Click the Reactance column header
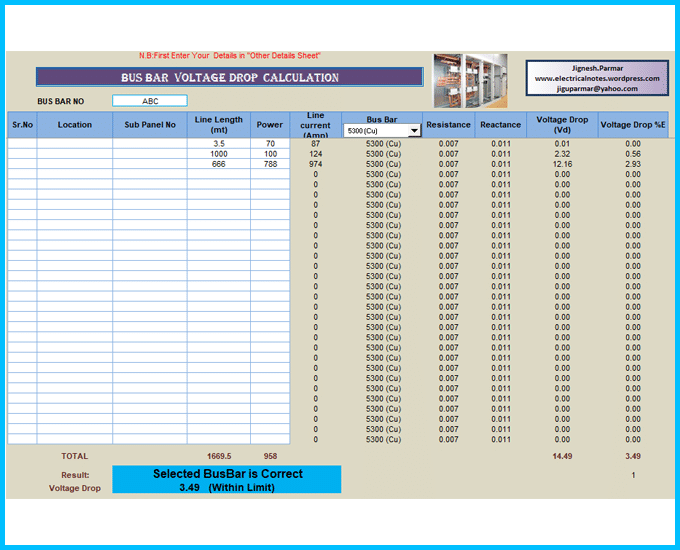Screen dimensions: 680x550 [500, 125]
